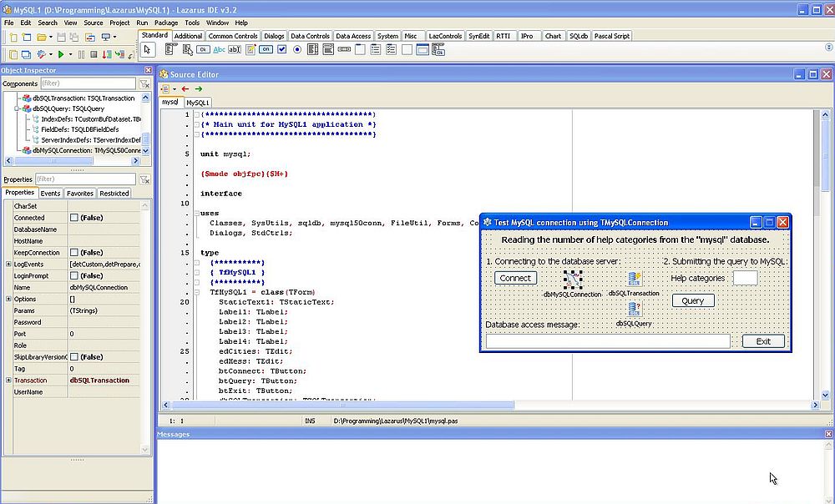Expand the LogEvents property

8,264
